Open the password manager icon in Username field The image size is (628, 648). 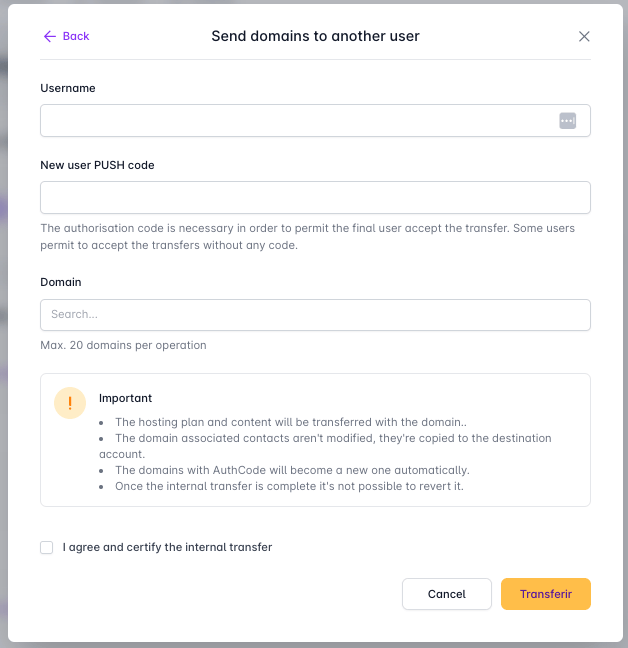coord(568,121)
